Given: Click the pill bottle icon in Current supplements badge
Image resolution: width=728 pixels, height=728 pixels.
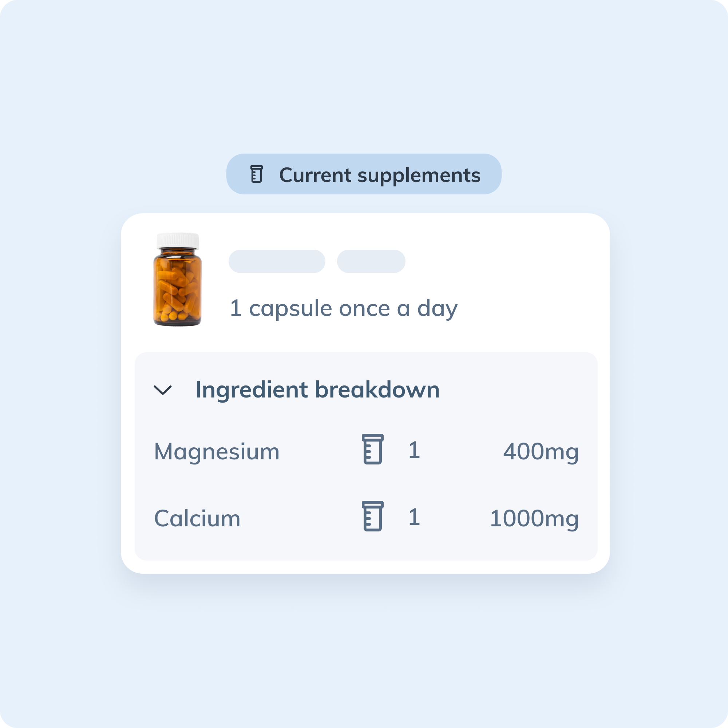Looking at the screenshot, I should pyautogui.click(x=257, y=174).
